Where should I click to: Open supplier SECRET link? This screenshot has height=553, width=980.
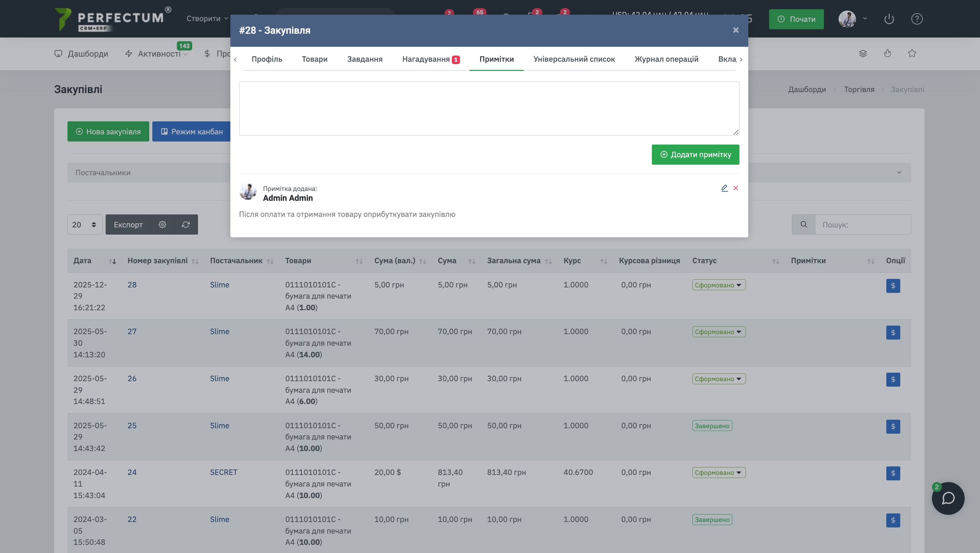(224, 472)
